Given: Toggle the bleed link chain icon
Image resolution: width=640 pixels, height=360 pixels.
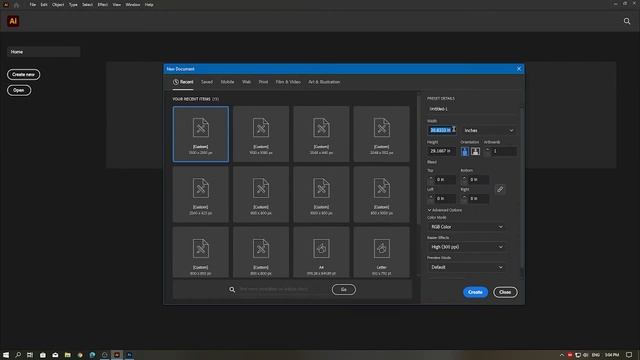Looking at the screenshot, I should coord(500,189).
